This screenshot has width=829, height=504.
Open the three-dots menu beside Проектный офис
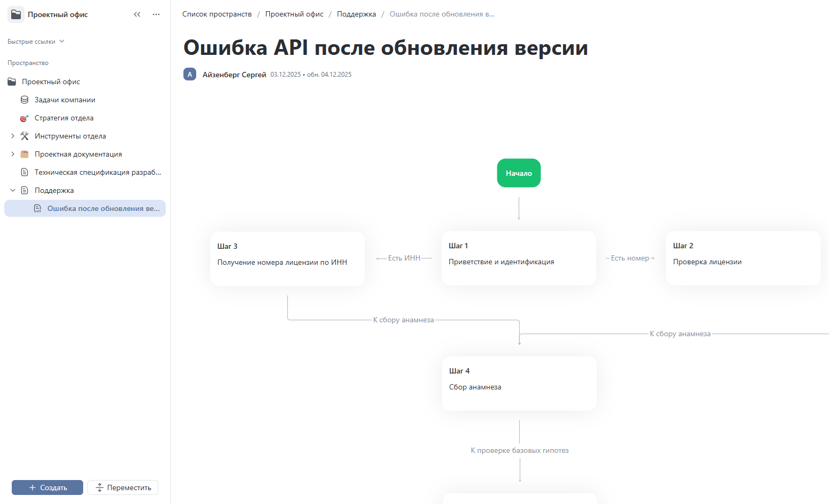(x=156, y=14)
